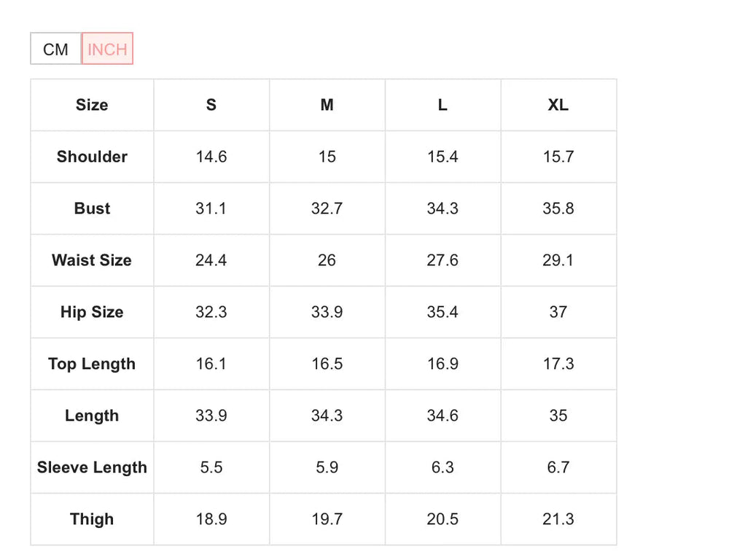Select the M size column header
This screenshot has height=560, width=729.
point(327,105)
